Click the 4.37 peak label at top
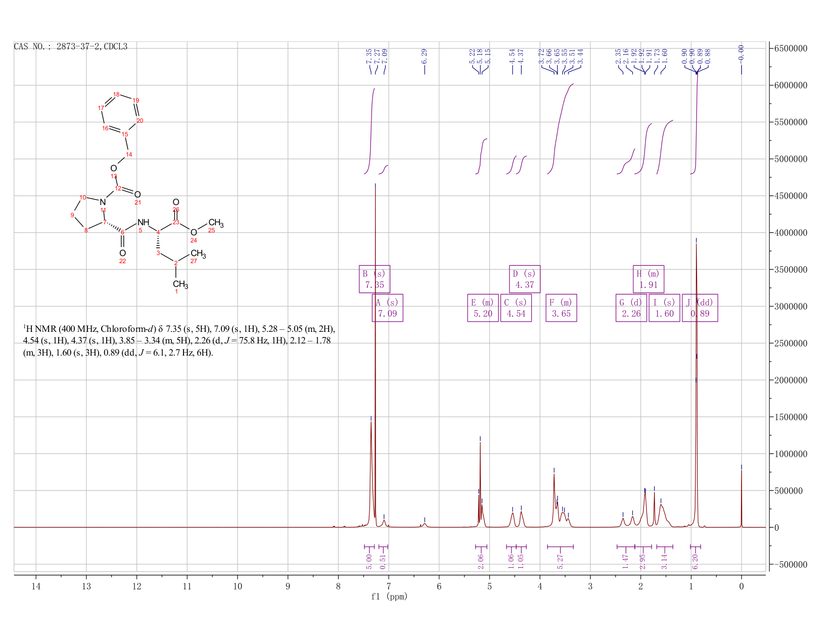The height and width of the screenshot is (644, 834). [x=521, y=55]
